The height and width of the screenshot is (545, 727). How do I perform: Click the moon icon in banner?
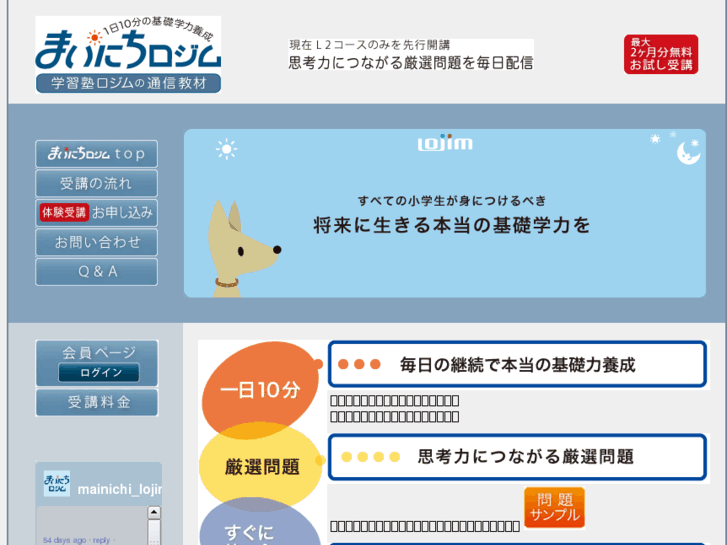688,153
